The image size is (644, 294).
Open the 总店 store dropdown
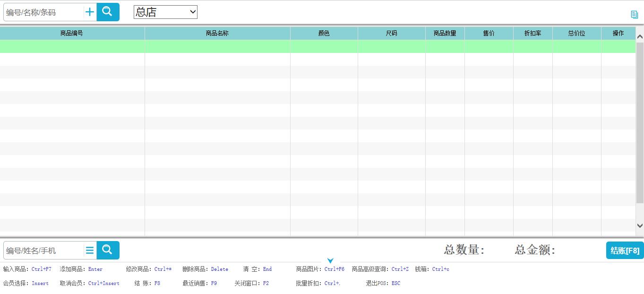tap(165, 12)
